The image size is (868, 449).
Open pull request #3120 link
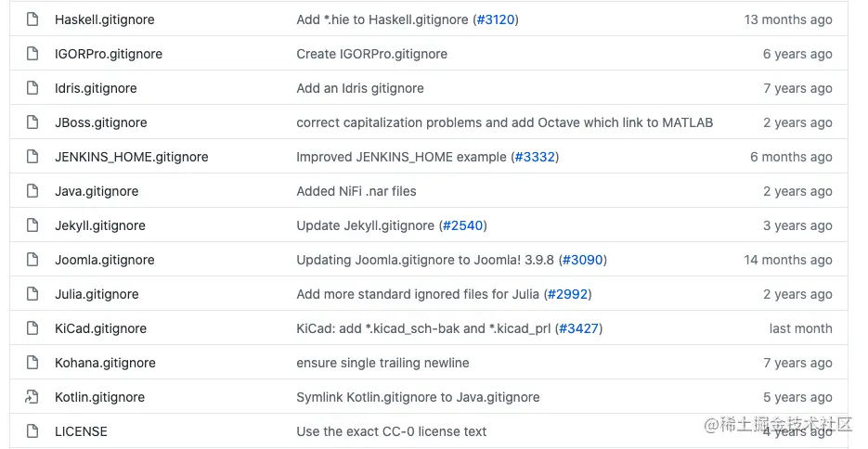pyautogui.click(x=496, y=19)
